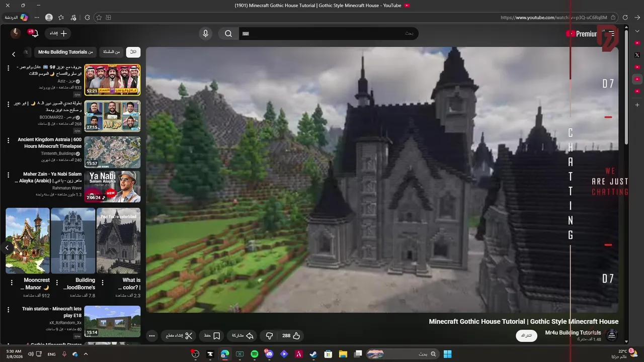644x362 pixels.
Task: Open the video's more actions ellipsis
Action: click(152, 336)
